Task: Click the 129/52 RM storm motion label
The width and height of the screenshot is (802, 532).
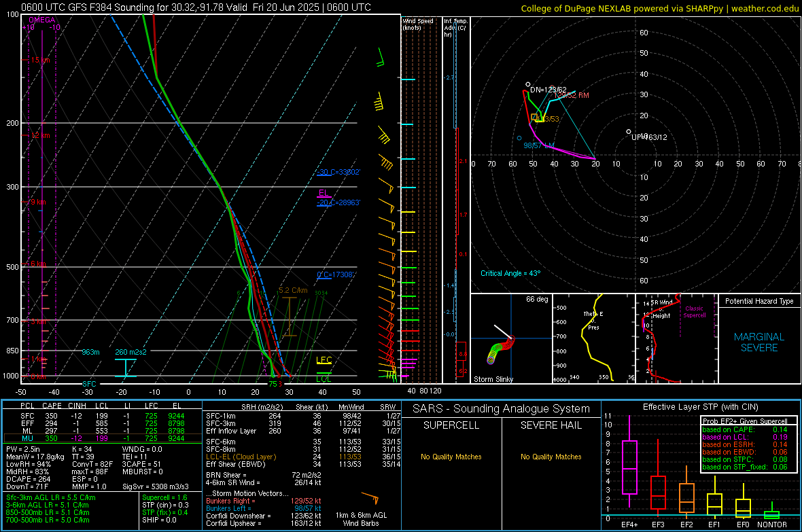Action: click(x=572, y=95)
